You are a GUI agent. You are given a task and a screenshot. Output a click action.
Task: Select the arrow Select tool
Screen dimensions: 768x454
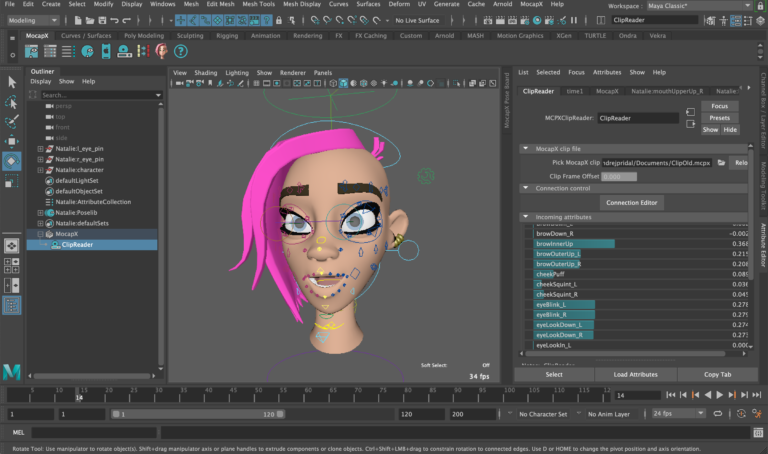(11, 82)
